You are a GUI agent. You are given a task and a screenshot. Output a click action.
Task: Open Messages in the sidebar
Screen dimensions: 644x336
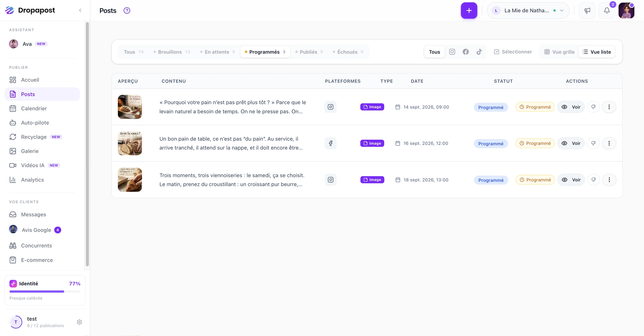pyautogui.click(x=42, y=214)
